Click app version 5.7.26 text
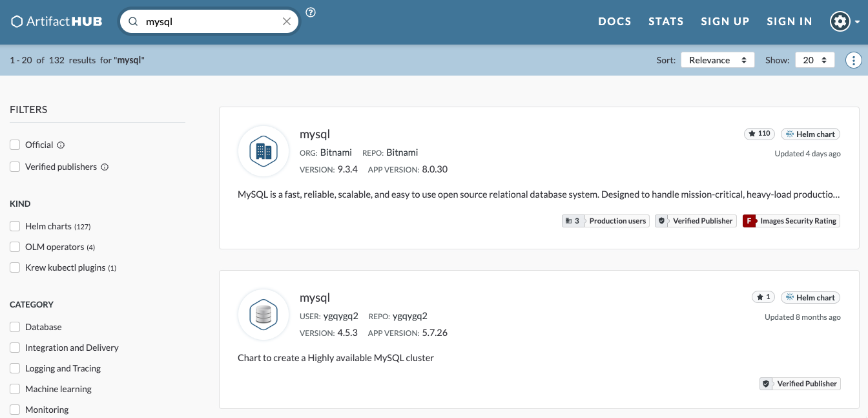868x418 pixels. tap(435, 333)
